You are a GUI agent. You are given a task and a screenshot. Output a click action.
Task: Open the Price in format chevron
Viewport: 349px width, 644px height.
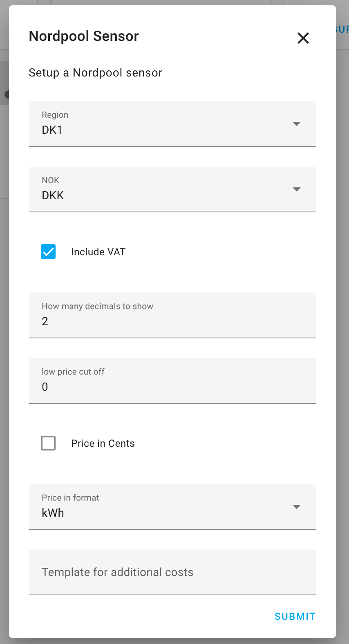297,507
